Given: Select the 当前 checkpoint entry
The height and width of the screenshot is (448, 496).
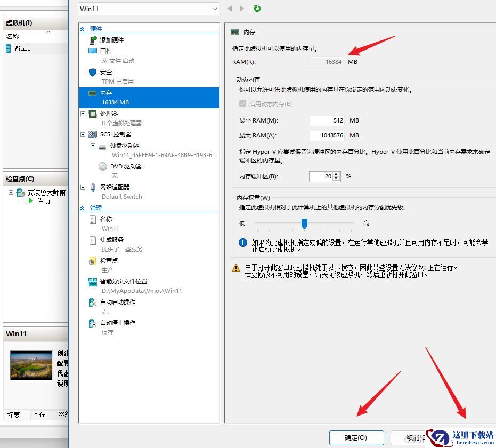Looking at the screenshot, I should click(44, 201).
